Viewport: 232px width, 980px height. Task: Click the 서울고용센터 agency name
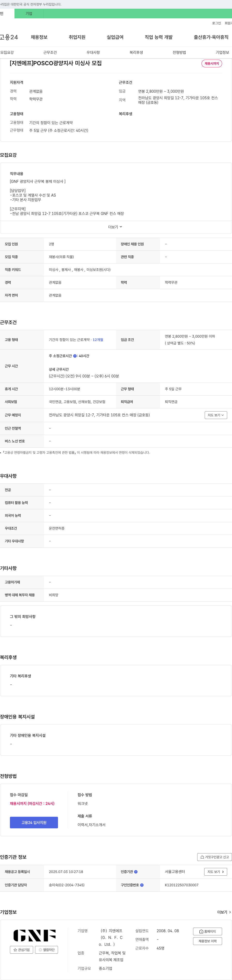tap(175, 872)
